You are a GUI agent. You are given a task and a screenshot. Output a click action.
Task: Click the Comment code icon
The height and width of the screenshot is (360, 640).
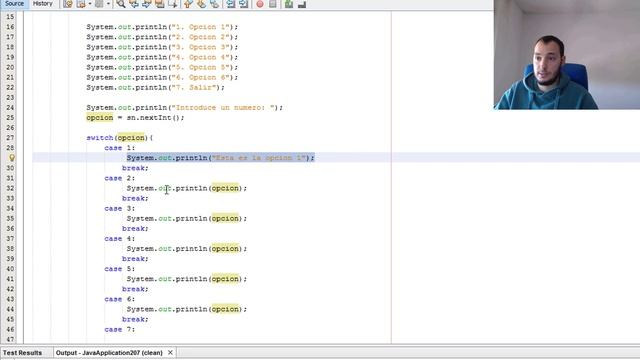click(289, 4)
